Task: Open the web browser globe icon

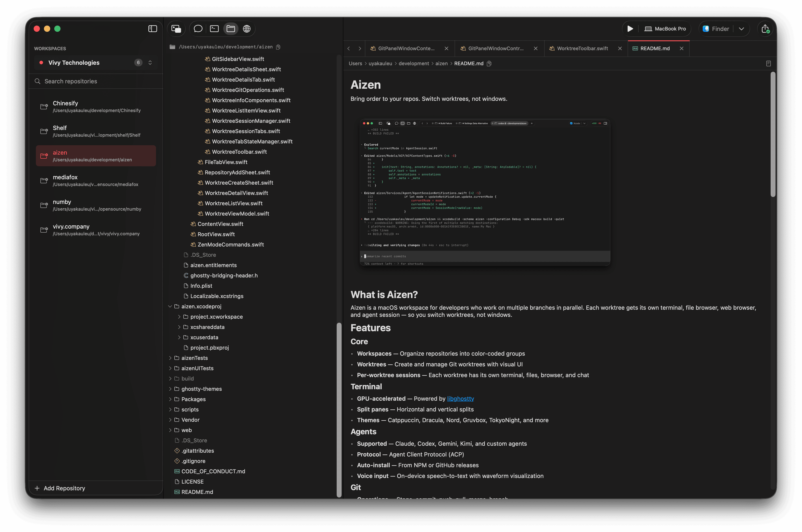Action: click(x=247, y=28)
